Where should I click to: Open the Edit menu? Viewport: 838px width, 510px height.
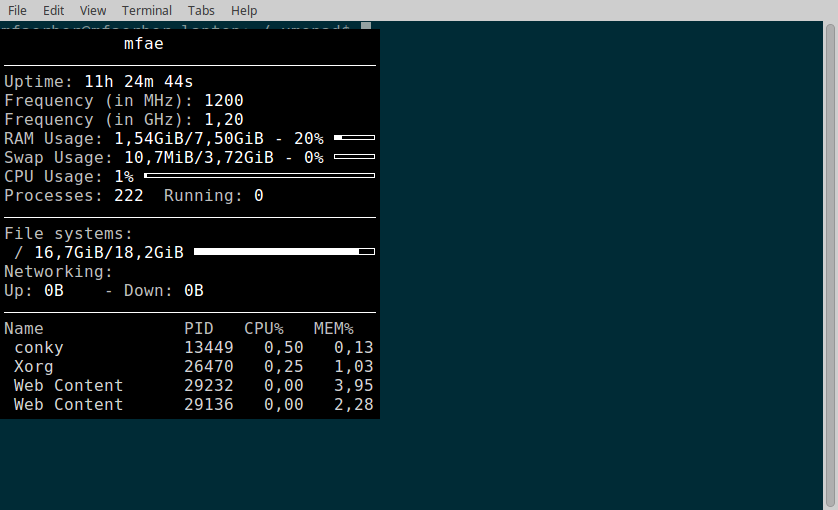click(x=53, y=11)
